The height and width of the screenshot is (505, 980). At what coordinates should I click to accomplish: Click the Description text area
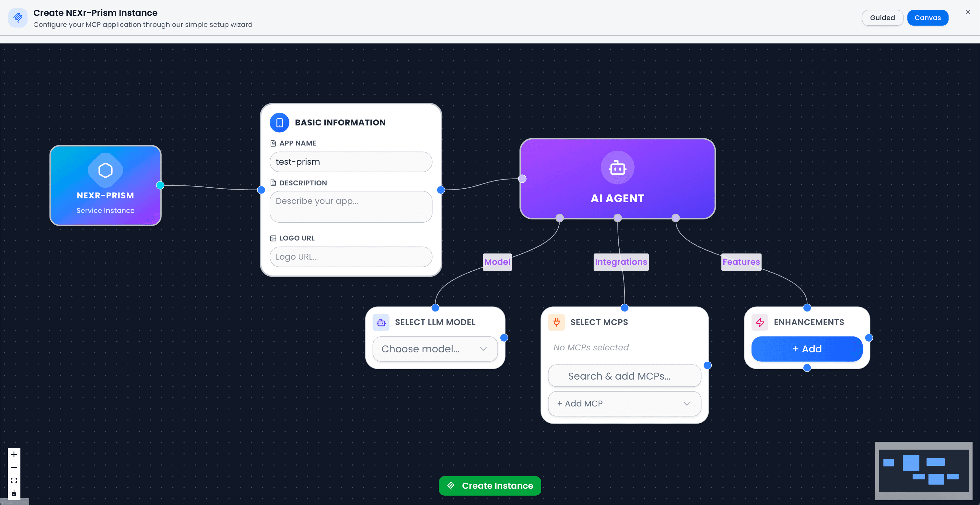[350, 207]
